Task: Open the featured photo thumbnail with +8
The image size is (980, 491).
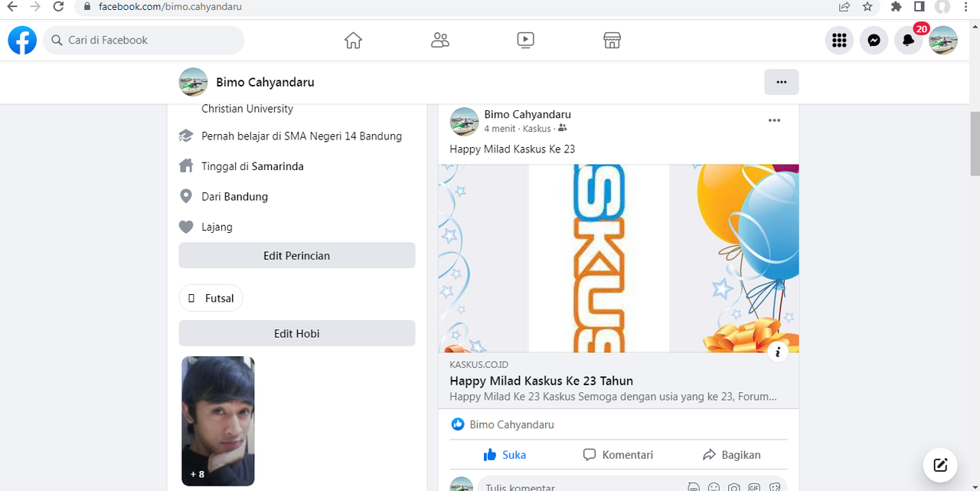Action: pos(218,421)
